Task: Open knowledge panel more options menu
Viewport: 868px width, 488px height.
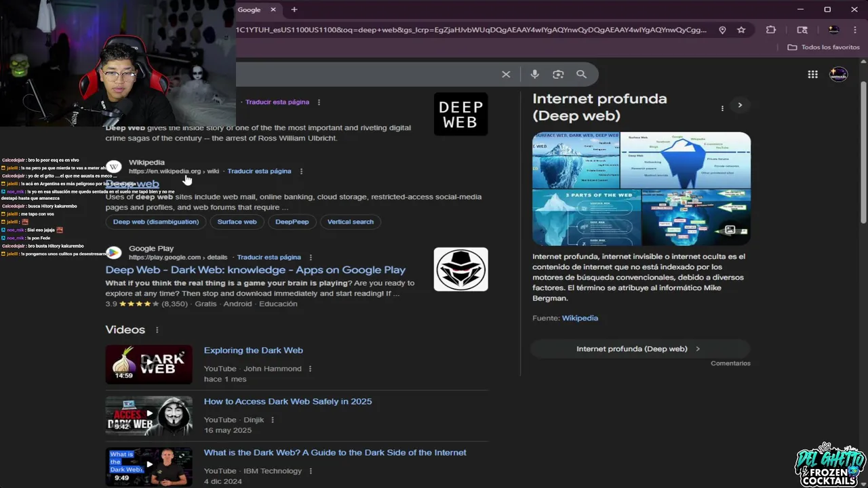Action: click(722, 108)
